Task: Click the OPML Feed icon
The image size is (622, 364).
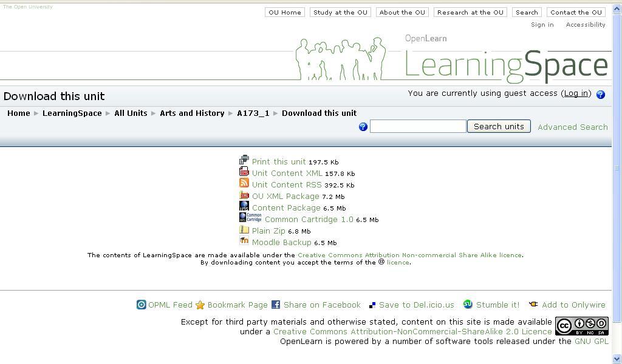Action: pos(141,305)
